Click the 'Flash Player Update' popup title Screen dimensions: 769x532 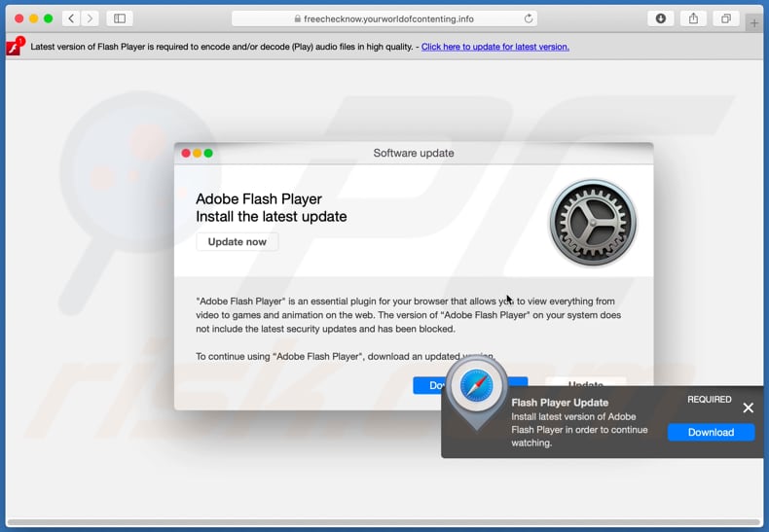(x=560, y=403)
